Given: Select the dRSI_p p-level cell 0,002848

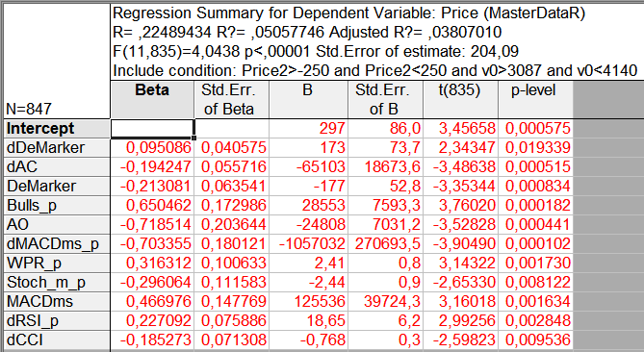Looking at the screenshot, I should 535,321.
